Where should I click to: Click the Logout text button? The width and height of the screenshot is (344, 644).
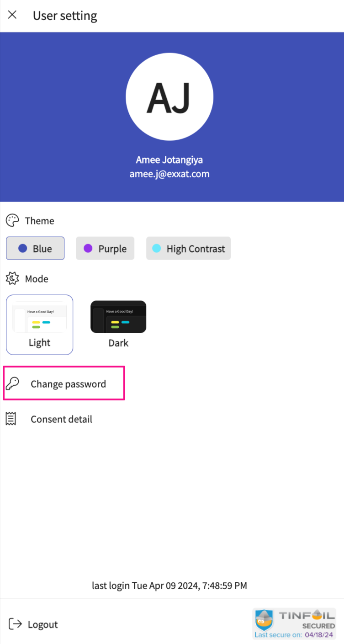[x=43, y=624]
